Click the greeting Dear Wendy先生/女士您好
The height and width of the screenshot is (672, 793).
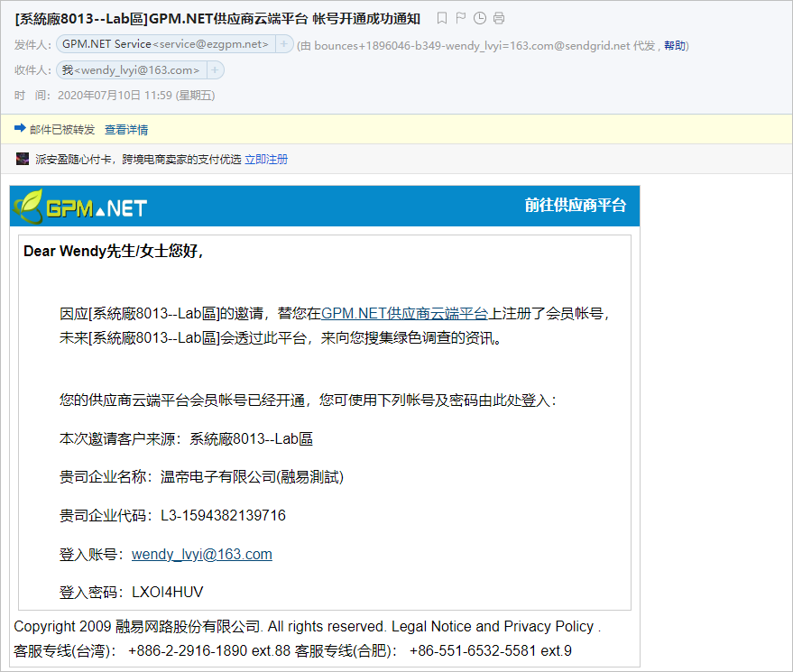click(x=114, y=251)
